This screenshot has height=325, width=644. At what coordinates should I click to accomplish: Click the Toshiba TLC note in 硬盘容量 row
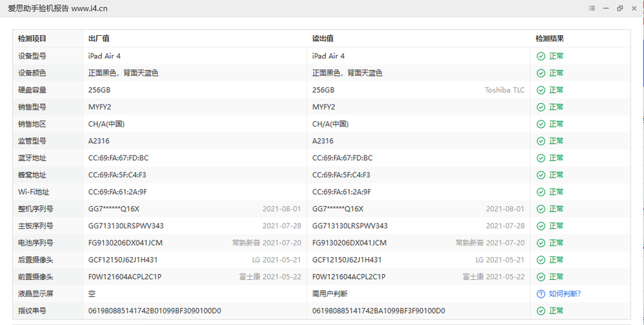pyautogui.click(x=504, y=90)
